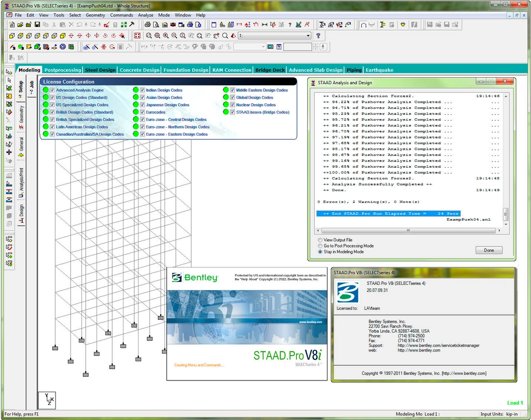The image size is (531, 420).
Task: Open an existing file via folder icon
Action: coord(20,24)
